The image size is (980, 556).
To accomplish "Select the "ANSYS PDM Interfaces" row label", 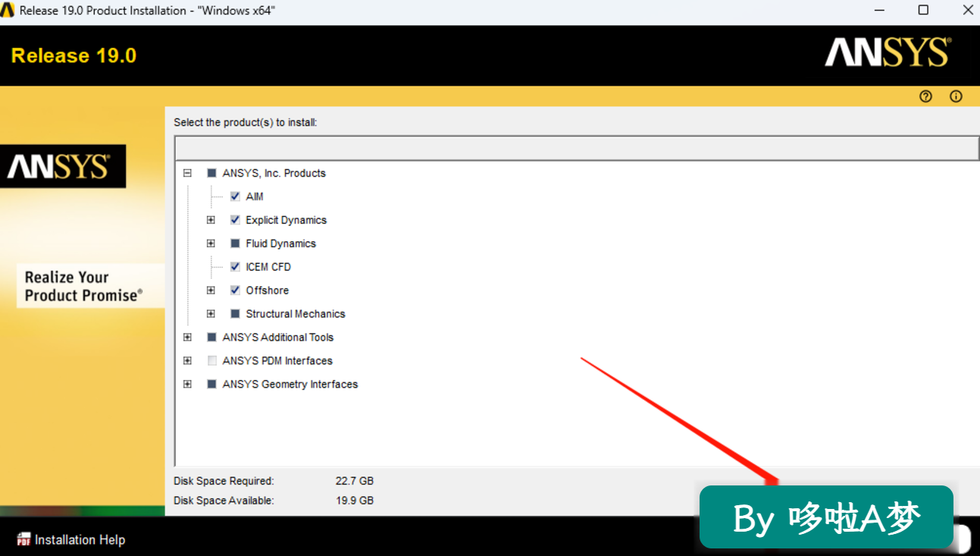I will (x=277, y=361).
